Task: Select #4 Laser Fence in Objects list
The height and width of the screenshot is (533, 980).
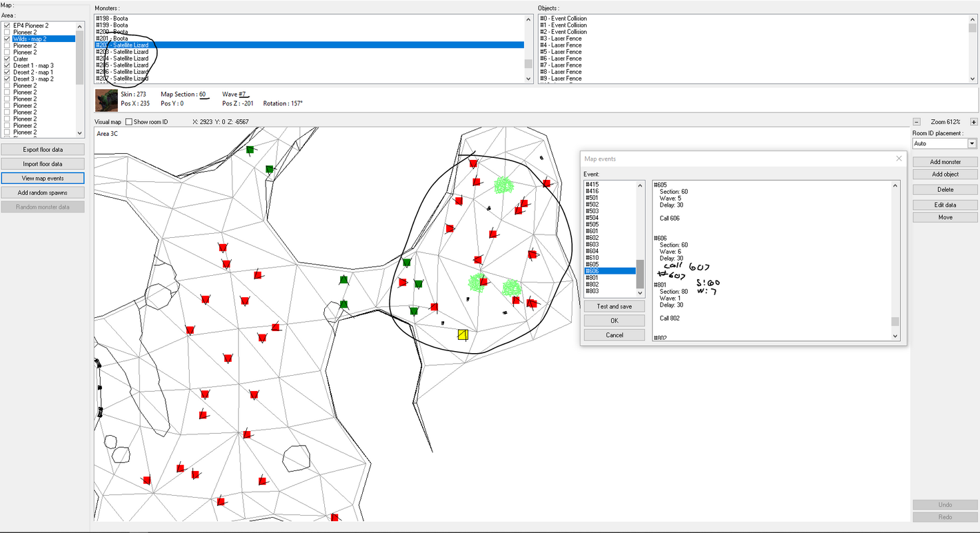Action: 752,45
